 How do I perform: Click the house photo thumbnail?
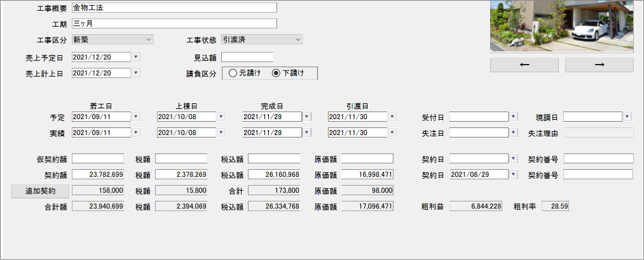point(562,26)
